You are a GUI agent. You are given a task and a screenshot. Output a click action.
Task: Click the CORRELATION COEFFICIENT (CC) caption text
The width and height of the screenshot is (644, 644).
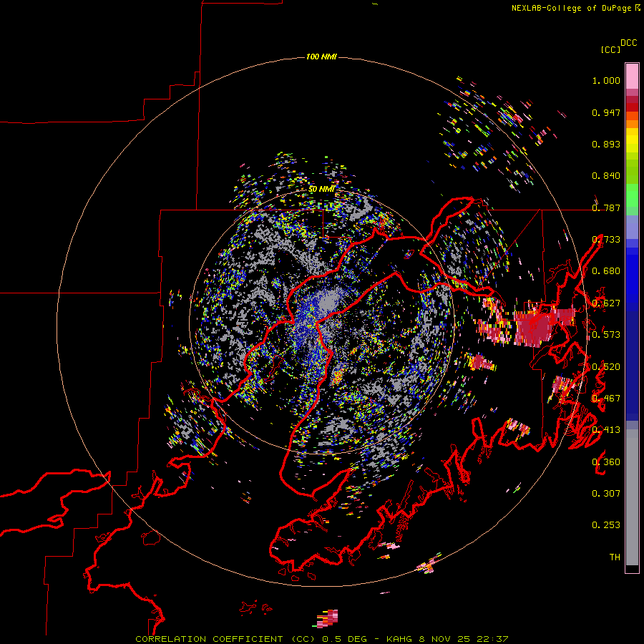pyautogui.click(x=225, y=639)
